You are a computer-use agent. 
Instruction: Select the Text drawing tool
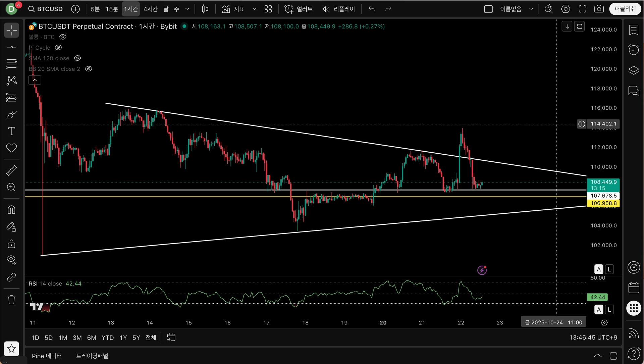(11, 131)
